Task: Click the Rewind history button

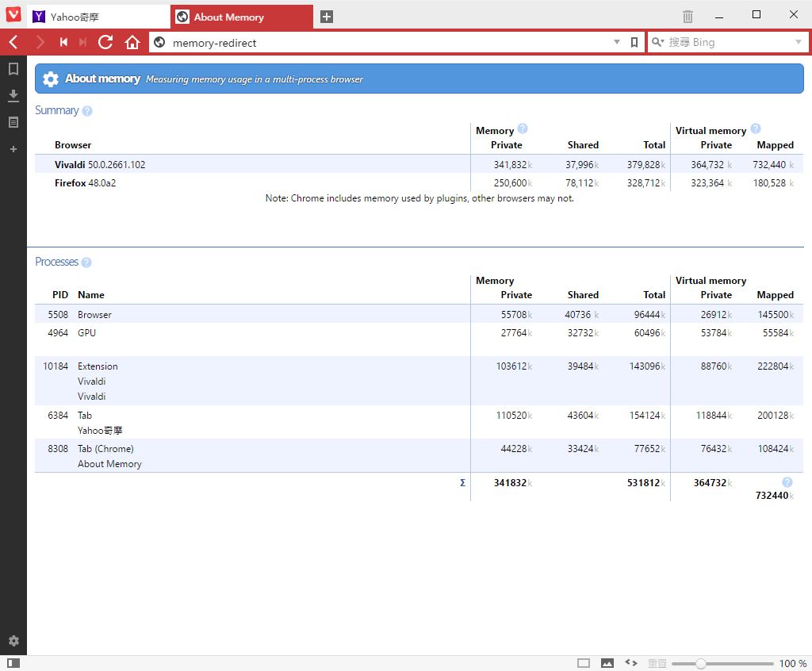Action: coord(63,42)
